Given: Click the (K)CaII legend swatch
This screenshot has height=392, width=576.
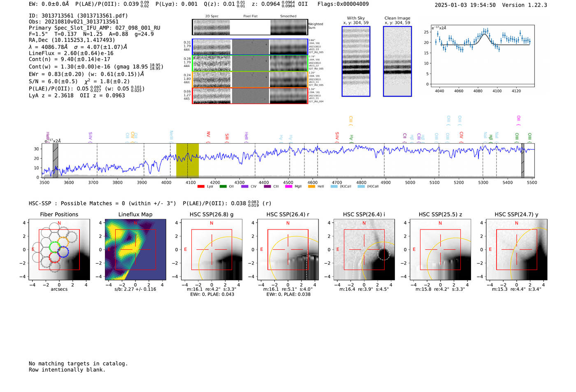Looking at the screenshot, I should tap(334, 186).
